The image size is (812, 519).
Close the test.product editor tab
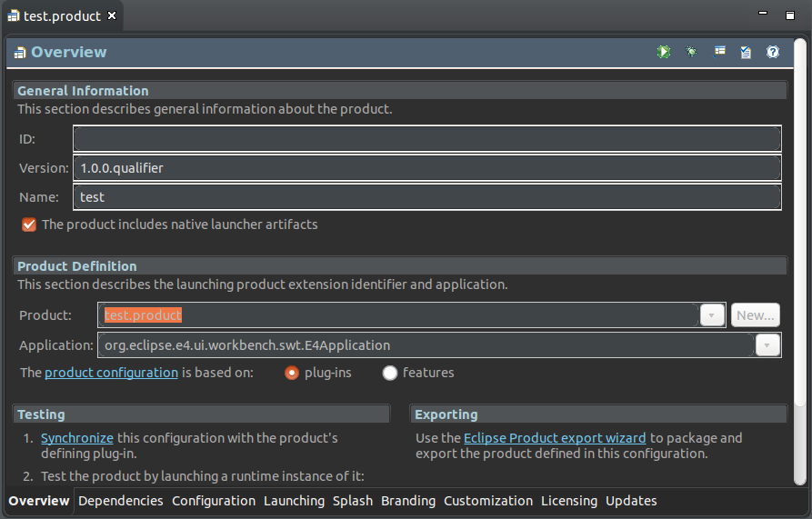click(111, 16)
